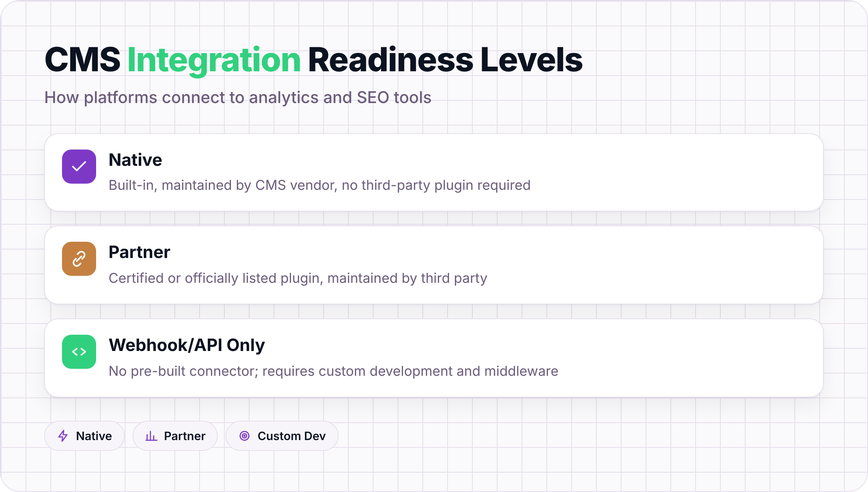
Task: Click the orange link icon beside Partner
Action: [x=79, y=259]
